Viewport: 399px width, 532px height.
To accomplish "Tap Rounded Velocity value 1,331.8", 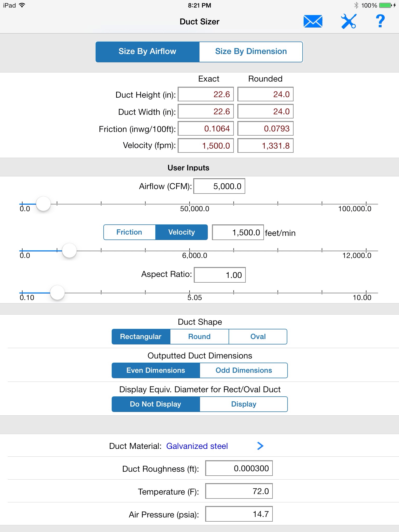I will click(265, 146).
